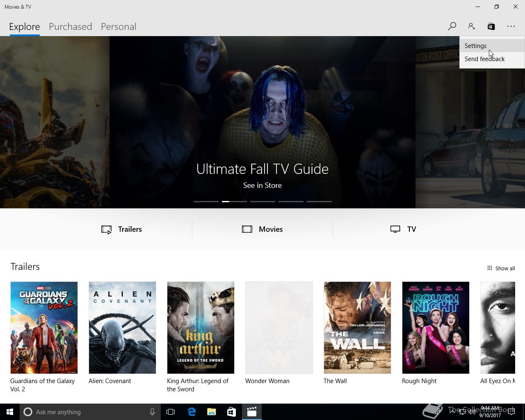
Task: Open the Store shopping bag icon in header
Action: point(491,26)
